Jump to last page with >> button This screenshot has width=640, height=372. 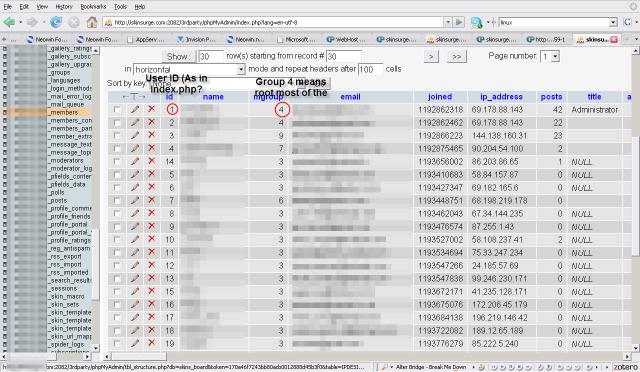pos(456,56)
